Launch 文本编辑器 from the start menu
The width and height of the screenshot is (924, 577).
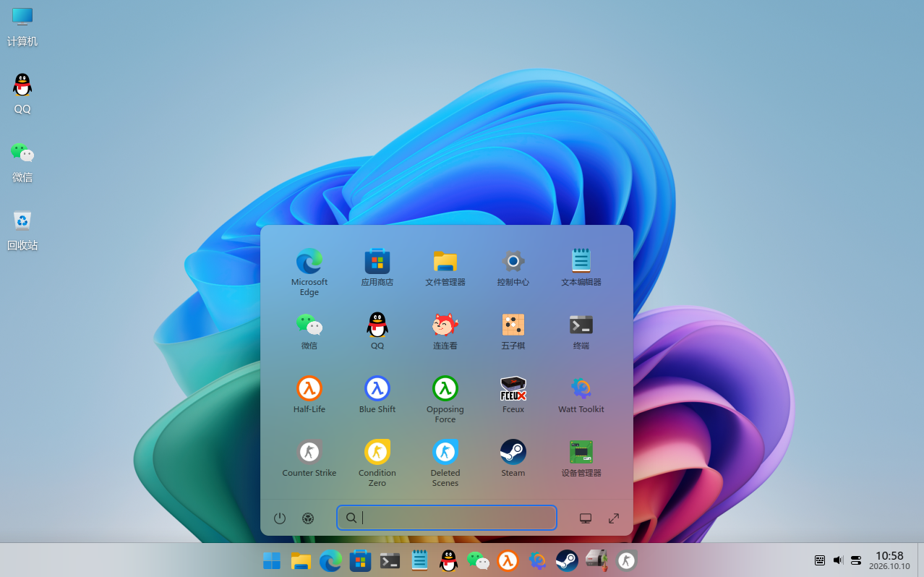coord(581,267)
